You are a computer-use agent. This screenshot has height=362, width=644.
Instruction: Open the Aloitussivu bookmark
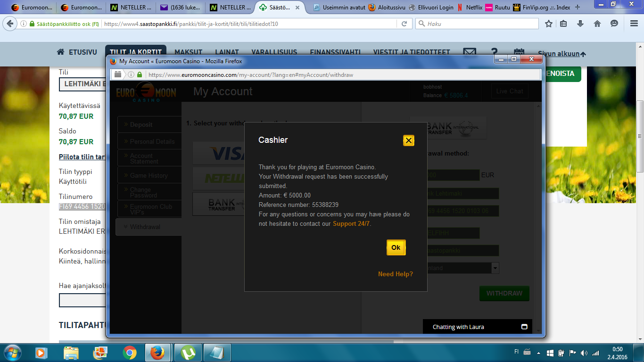click(x=387, y=7)
